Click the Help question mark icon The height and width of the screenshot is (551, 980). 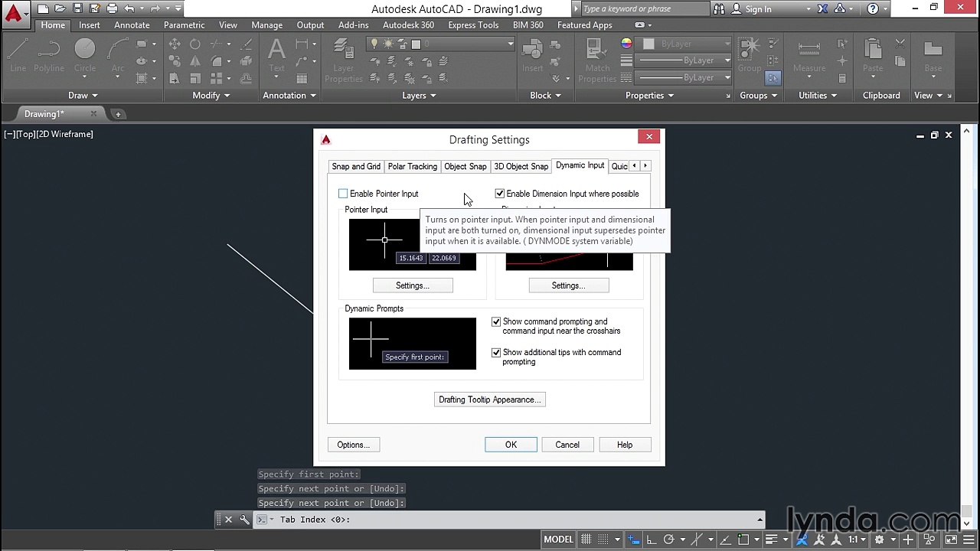[873, 9]
